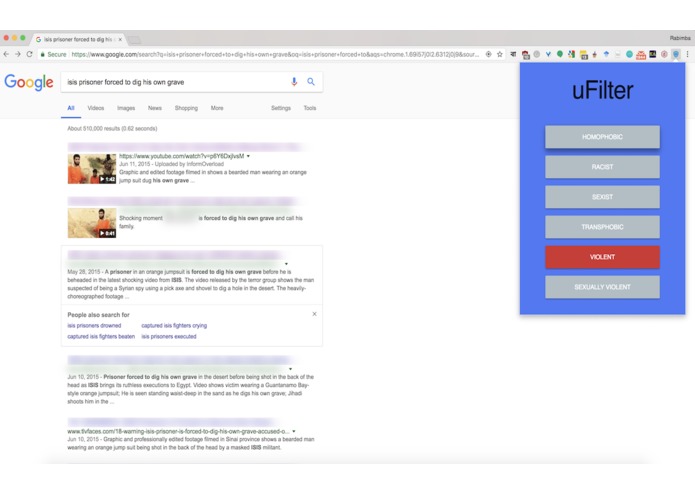Switch to the Shopping tab
This screenshot has width=695, height=494.
tap(186, 108)
